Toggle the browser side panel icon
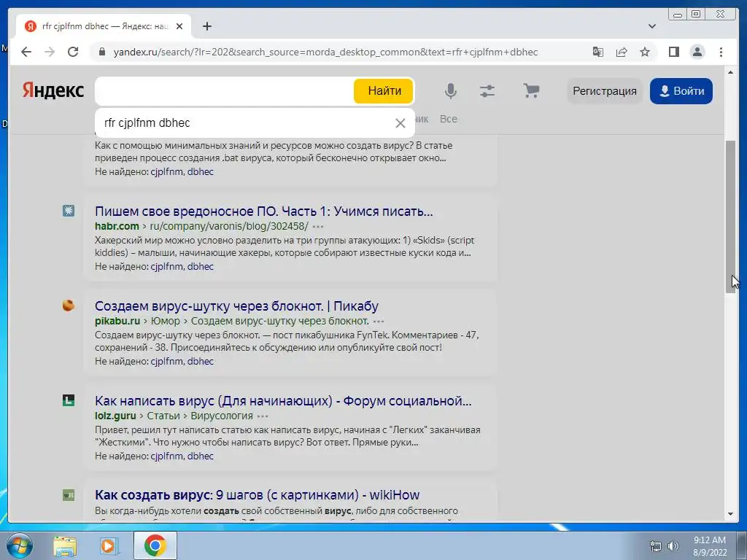 pos(673,52)
